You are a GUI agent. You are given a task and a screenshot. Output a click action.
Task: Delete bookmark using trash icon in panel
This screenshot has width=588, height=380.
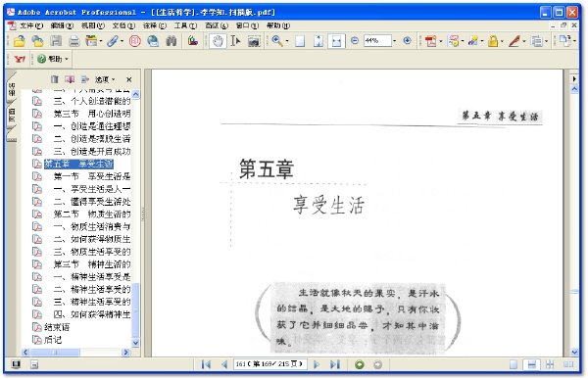(55, 79)
